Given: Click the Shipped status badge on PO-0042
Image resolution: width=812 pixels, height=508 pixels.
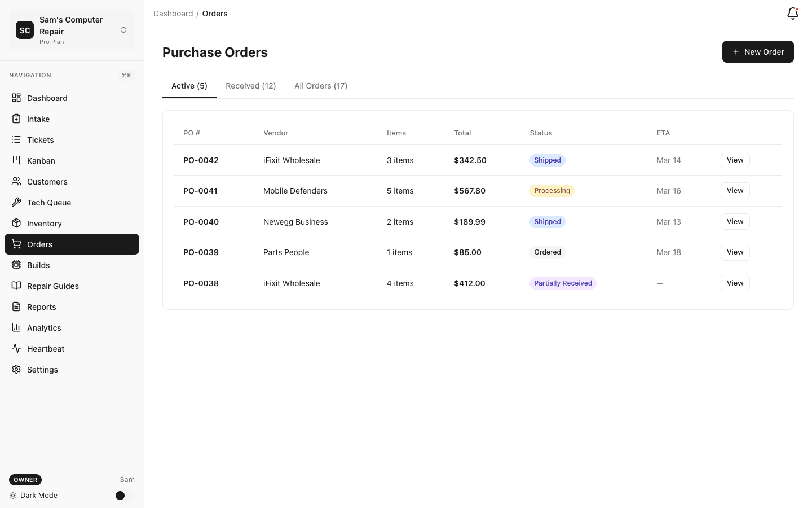Looking at the screenshot, I should pyautogui.click(x=547, y=160).
